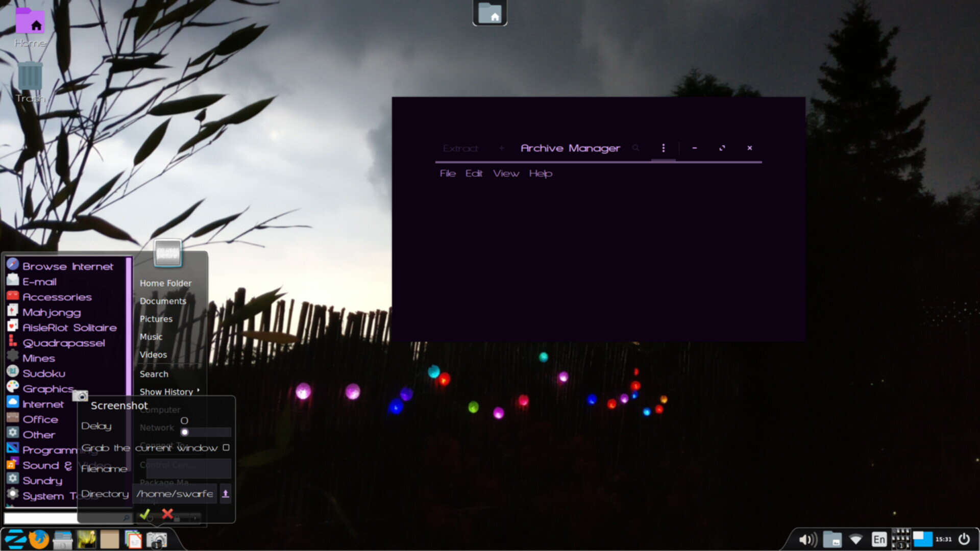Cancel screenshot with red X
980x551 pixels.
[x=167, y=514]
